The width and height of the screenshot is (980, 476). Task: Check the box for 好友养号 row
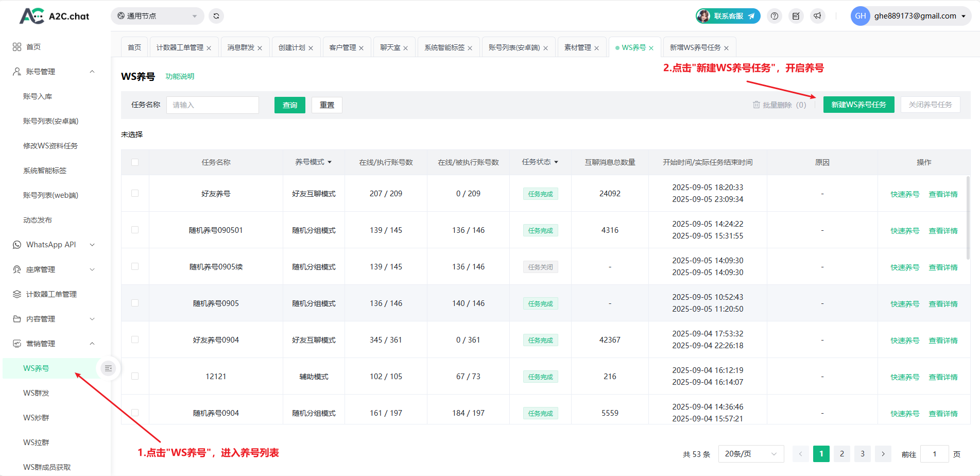tap(135, 193)
